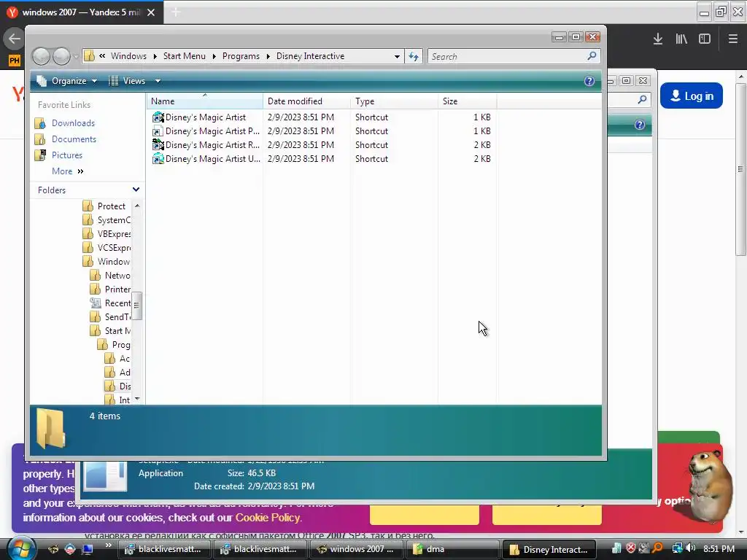
Task: Click the browser Log in button
Action: (x=692, y=96)
